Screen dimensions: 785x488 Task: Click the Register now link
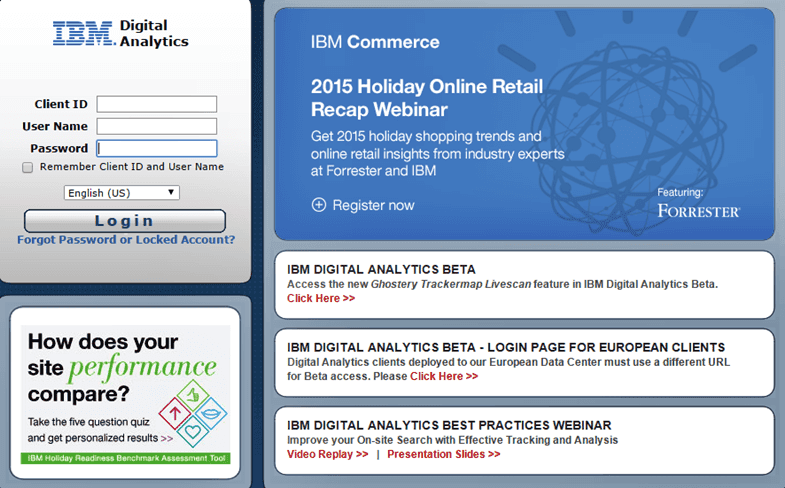(373, 205)
